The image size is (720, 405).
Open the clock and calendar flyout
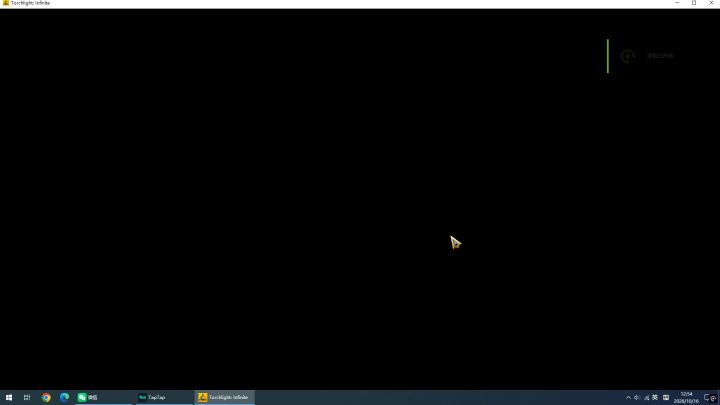(x=686, y=398)
